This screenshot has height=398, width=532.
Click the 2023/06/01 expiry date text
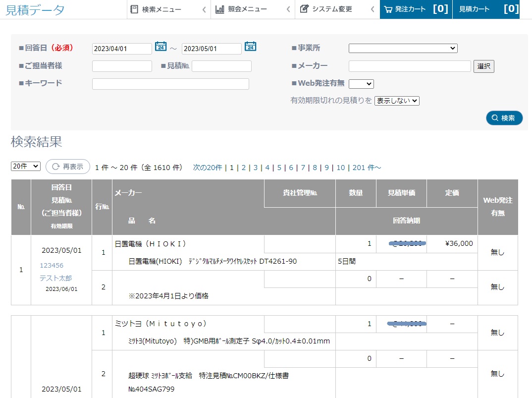pyautogui.click(x=61, y=289)
